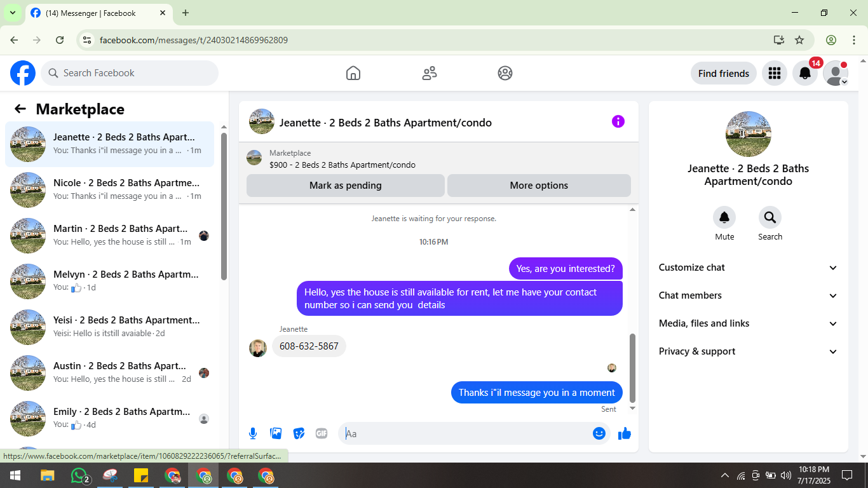The height and width of the screenshot is (488, 868).
Task: Show hidden system tray icons
Action: point(725,475)
